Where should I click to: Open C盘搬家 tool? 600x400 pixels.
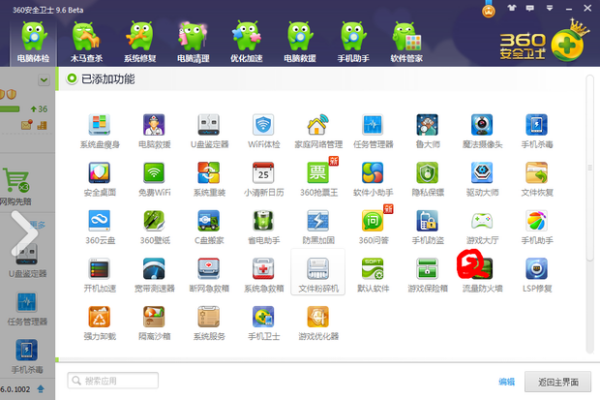pos(209,227)
